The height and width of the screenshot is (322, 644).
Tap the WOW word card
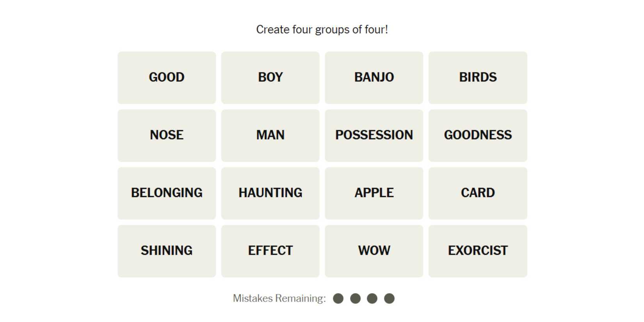[374, 251]
